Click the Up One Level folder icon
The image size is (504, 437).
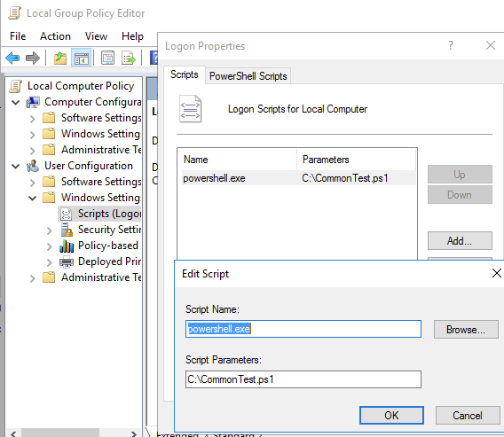[60, 59]
